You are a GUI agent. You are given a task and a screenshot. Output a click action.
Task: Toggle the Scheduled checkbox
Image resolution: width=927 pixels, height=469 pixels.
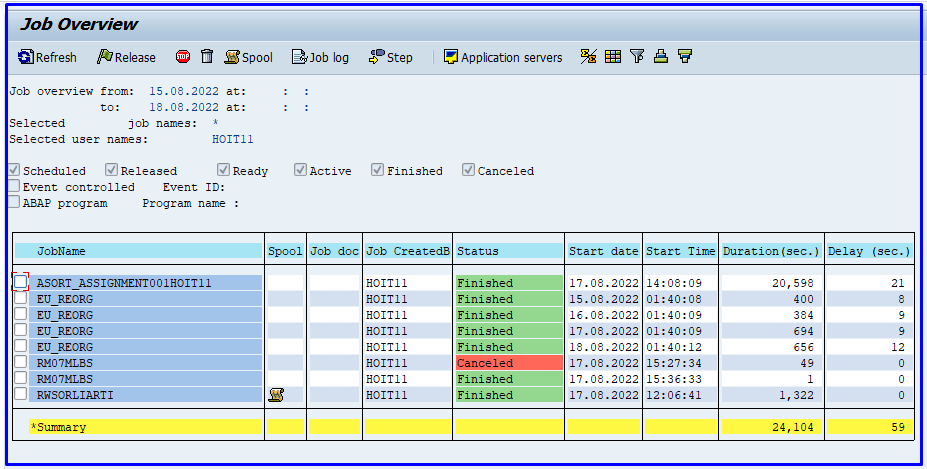point(14,170)
